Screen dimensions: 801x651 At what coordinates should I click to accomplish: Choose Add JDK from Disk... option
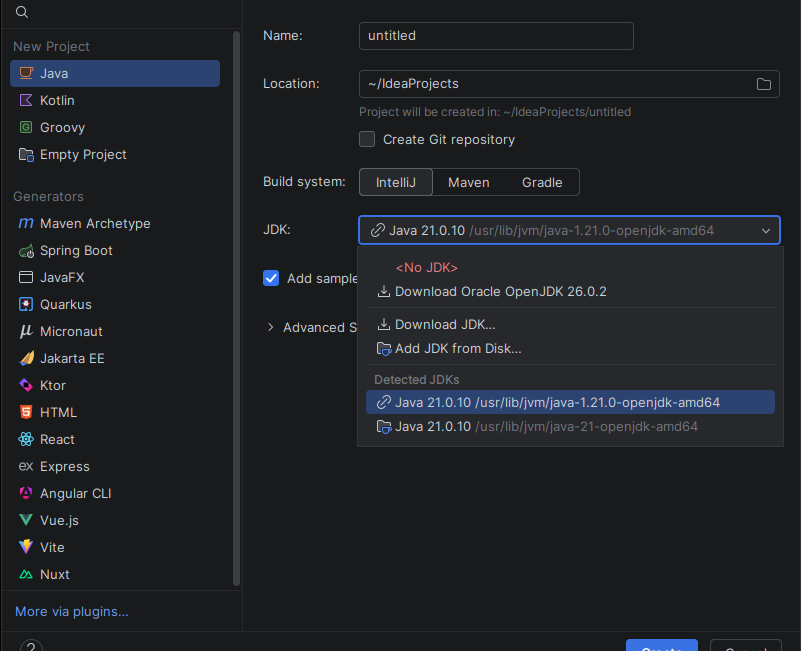pyautogui.click(x=570, y=348)
